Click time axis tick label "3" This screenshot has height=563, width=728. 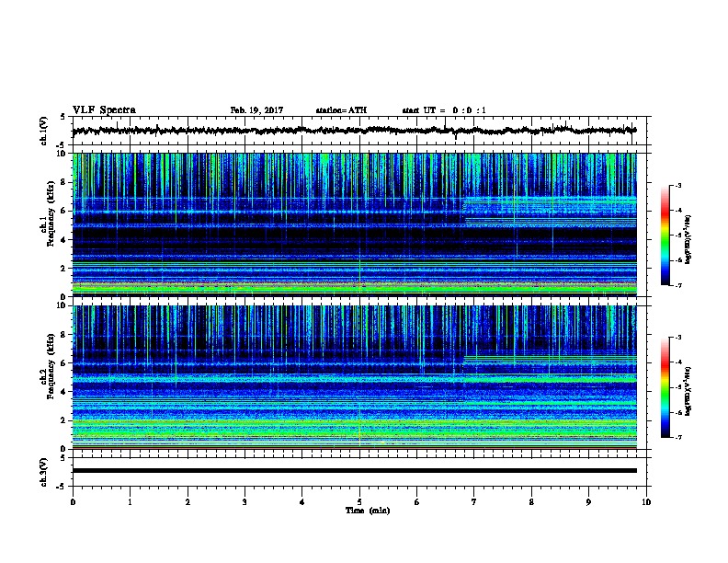pyautogui.click(x=245, y=502)
